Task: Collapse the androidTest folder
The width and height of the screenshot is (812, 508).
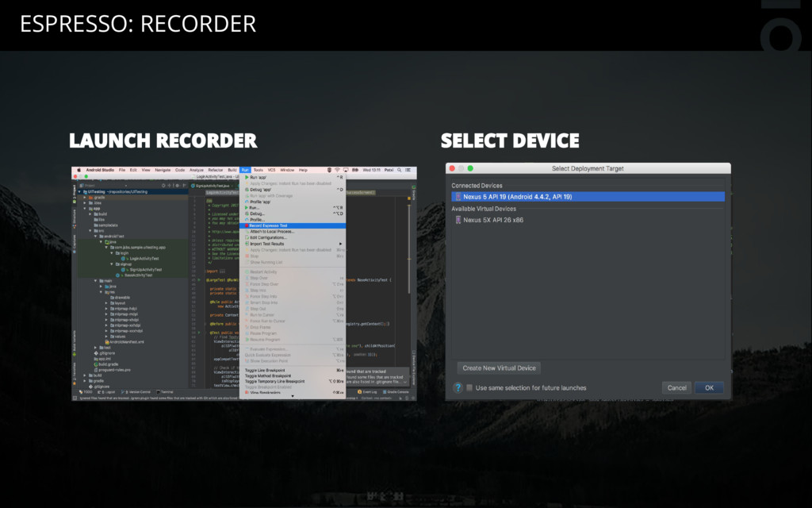Action: (x=96, y=237)
